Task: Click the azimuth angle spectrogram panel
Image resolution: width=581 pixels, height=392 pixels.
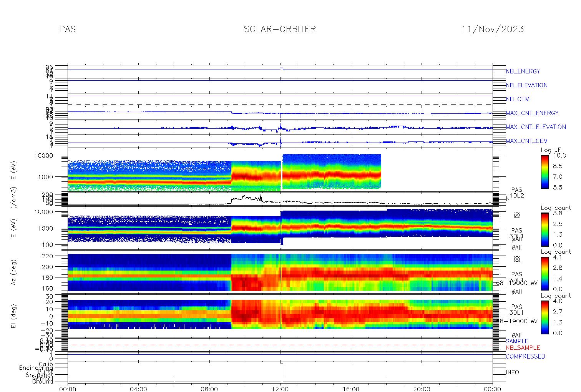Action: tap(280, 272)
